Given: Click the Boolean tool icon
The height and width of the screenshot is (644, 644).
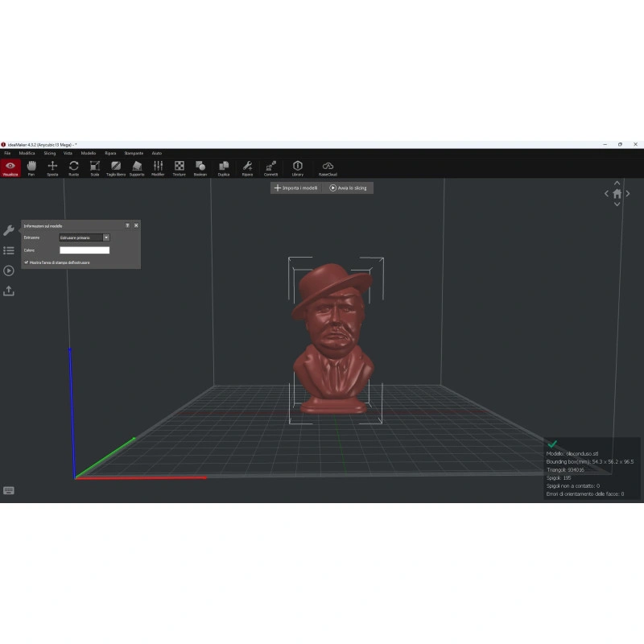Looking at the screenshot, I should 200,168.
